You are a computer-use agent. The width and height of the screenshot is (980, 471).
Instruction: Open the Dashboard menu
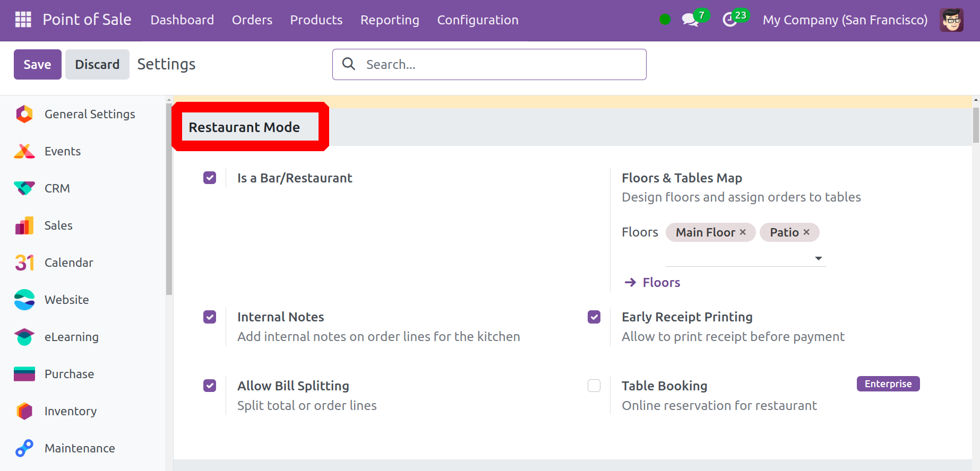[182, 20]
